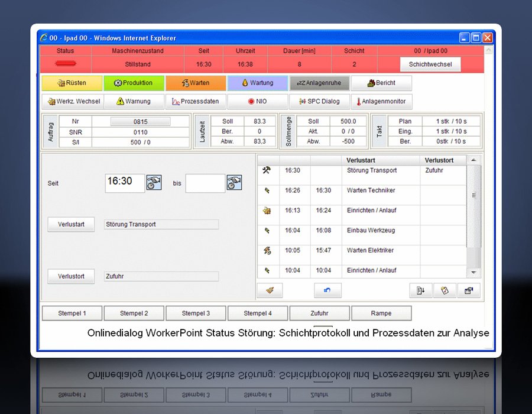Open the SPC Dialog
This screenshot has height=414, width=532.
[x=319, y=102]
